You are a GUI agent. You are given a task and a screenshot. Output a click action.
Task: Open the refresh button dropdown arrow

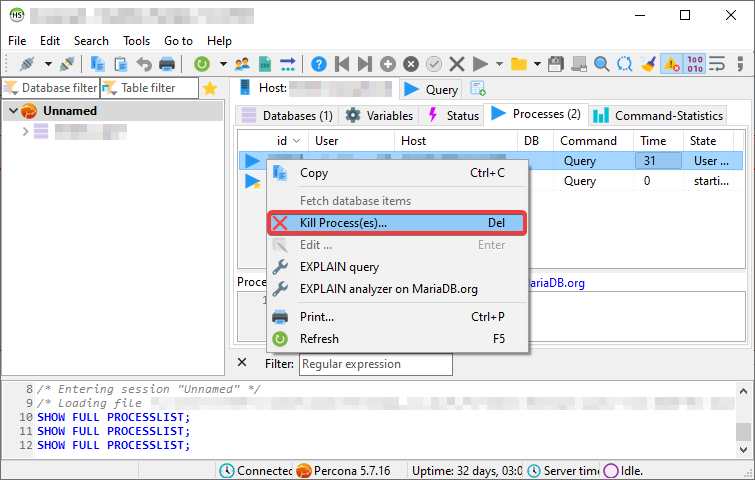click(222, 63)
